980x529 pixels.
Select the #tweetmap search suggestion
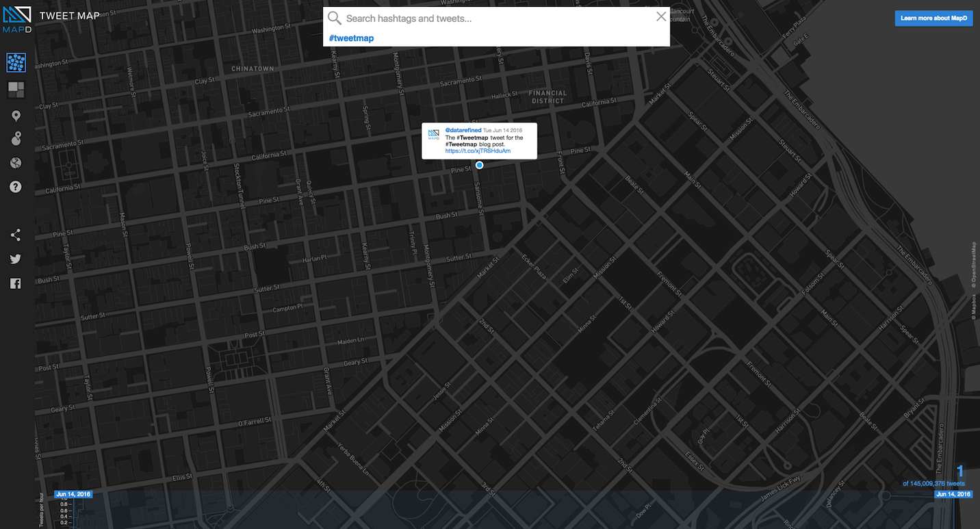pos(351,38)
